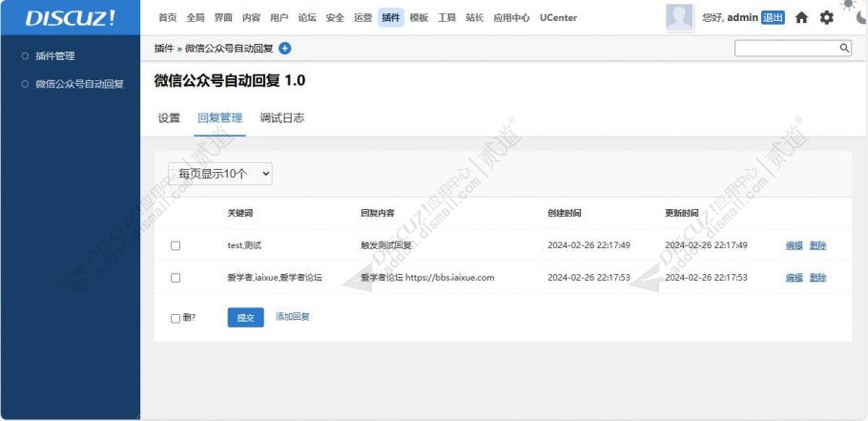868x421 pixels.
Task: Check the box for 爱学者,iaixue row
Action: (176, 278)
